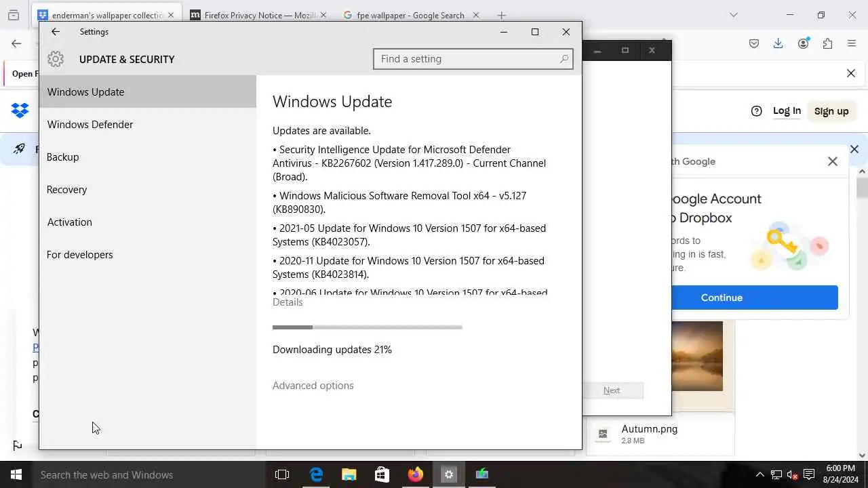The width and height of the screenshot is (868, 488).
Task: Click the Pocket save icon in Firefox
Action: pos(754,43)
